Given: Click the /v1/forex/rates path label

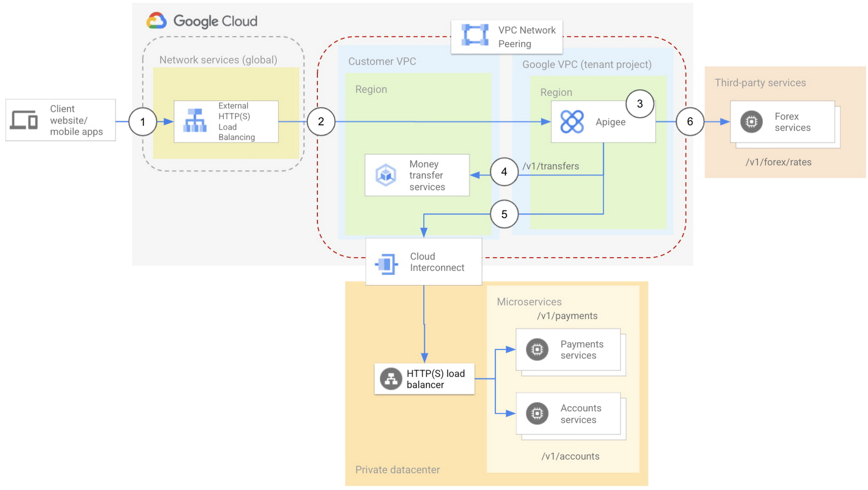Looking at the screenshot, I should (x=778, y=162).
